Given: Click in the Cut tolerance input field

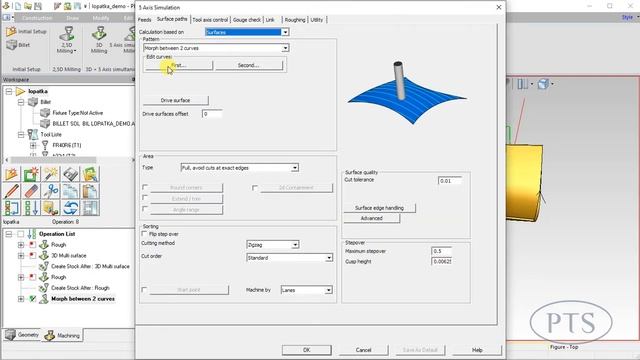Looking at the screenshot, I should click(450, 180).
